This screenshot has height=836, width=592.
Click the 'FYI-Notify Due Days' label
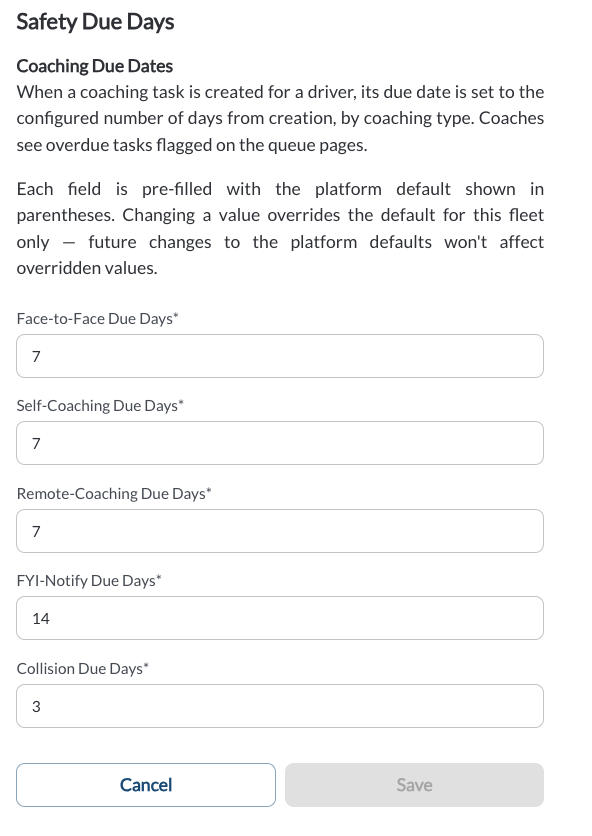click(x=86, y=581)
